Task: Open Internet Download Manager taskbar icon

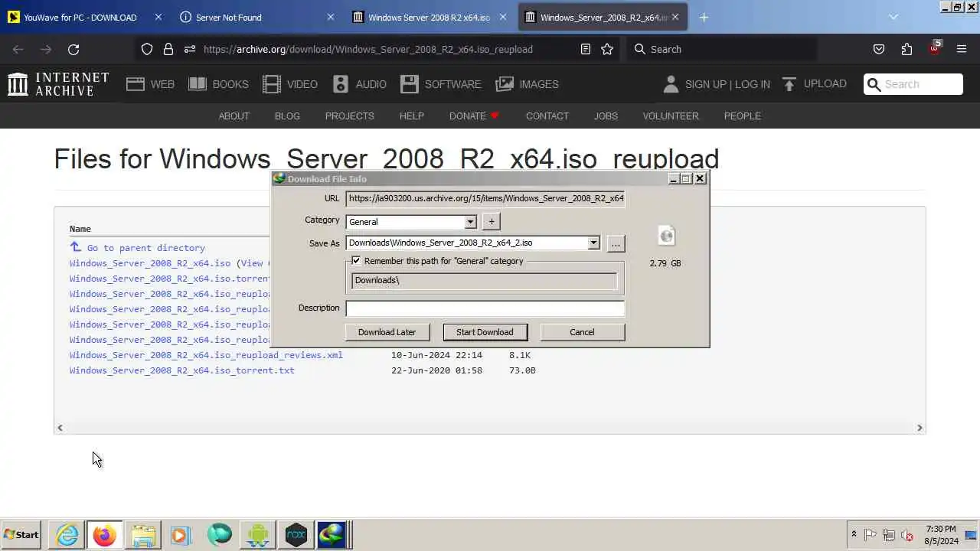Action: coord(333,535)
